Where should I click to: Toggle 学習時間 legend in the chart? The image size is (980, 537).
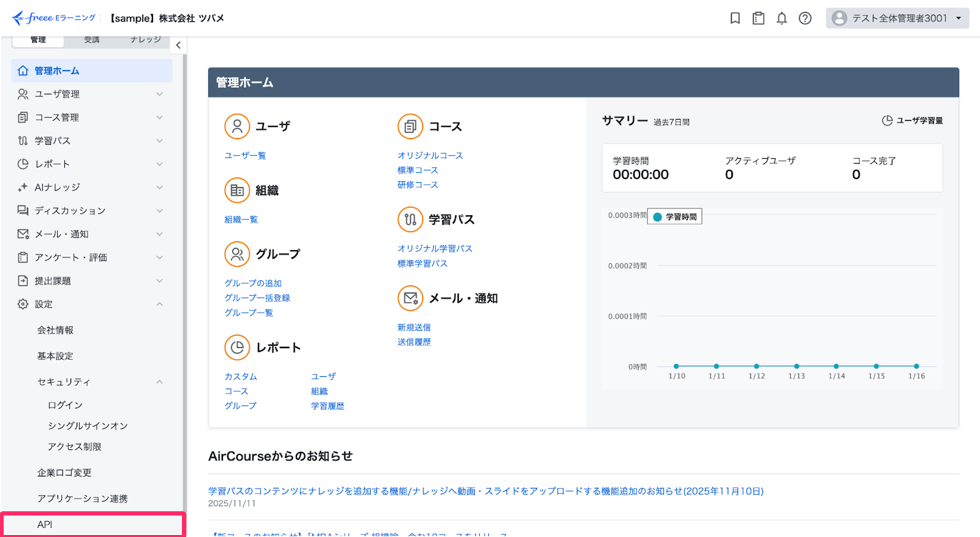point(675,217)
